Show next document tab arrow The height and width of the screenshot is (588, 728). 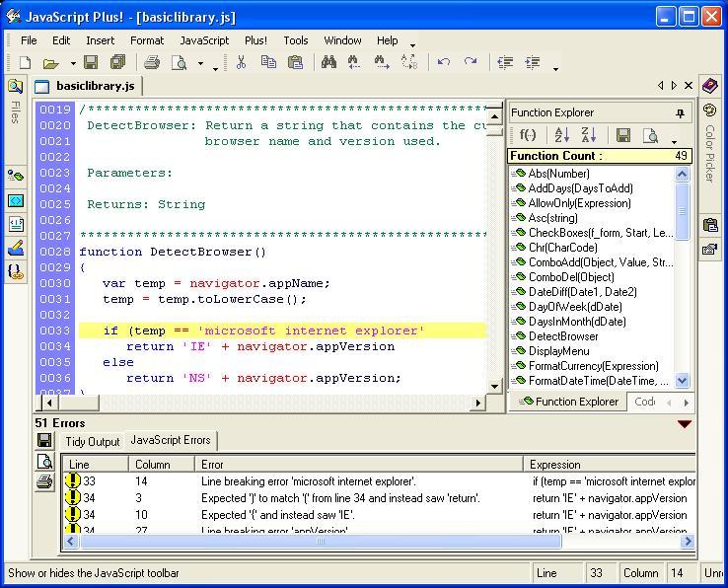(x=674, y=86)
